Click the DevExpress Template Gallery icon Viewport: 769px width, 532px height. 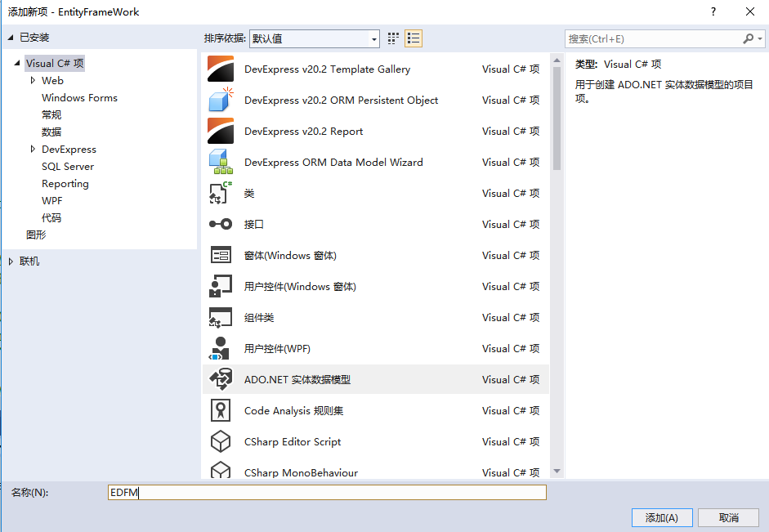pyautogui.click(x=220, y=69)
